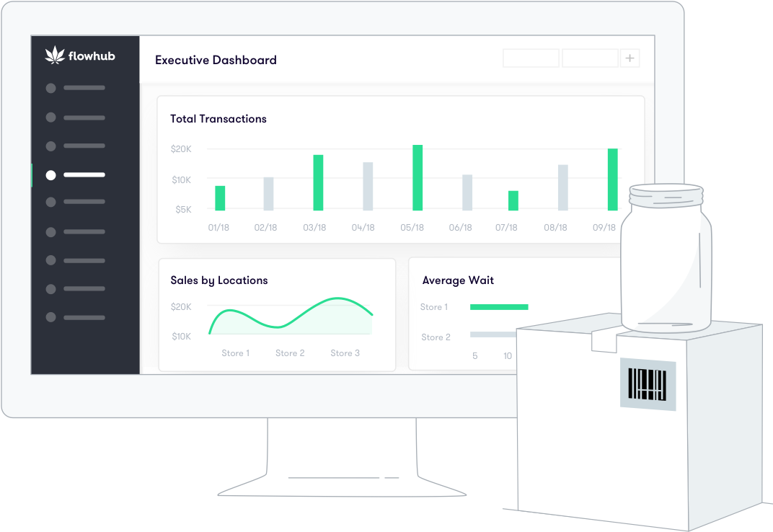Click the green bar for 07/18
Image resolution: width=773 pixels, height=532 pixels.
click(x=513, y=200)
